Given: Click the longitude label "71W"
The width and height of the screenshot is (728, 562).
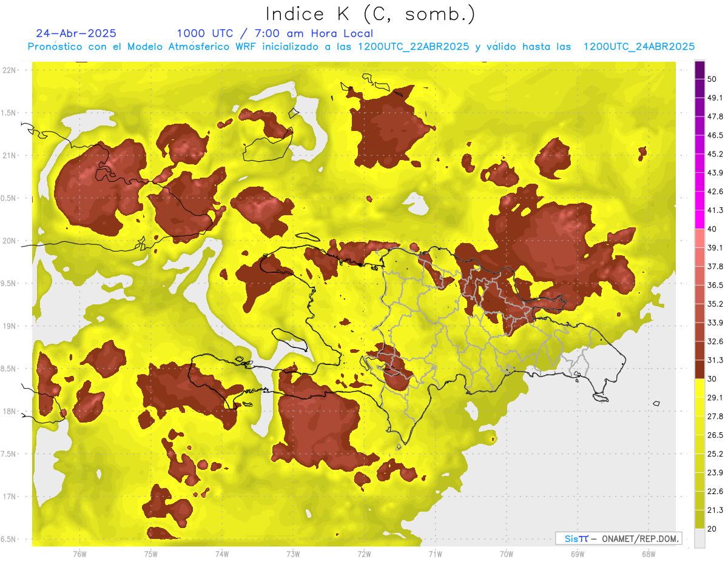Looking at the screenshot, I should click(435, 554).
